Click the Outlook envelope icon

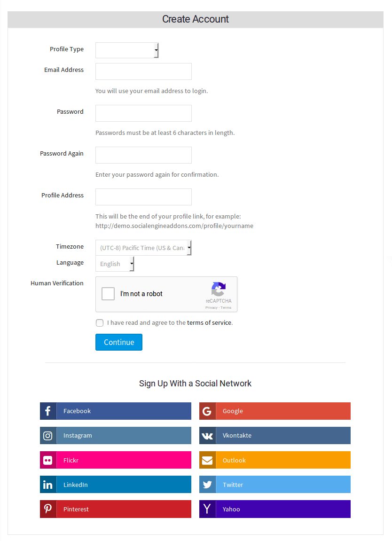207,460
